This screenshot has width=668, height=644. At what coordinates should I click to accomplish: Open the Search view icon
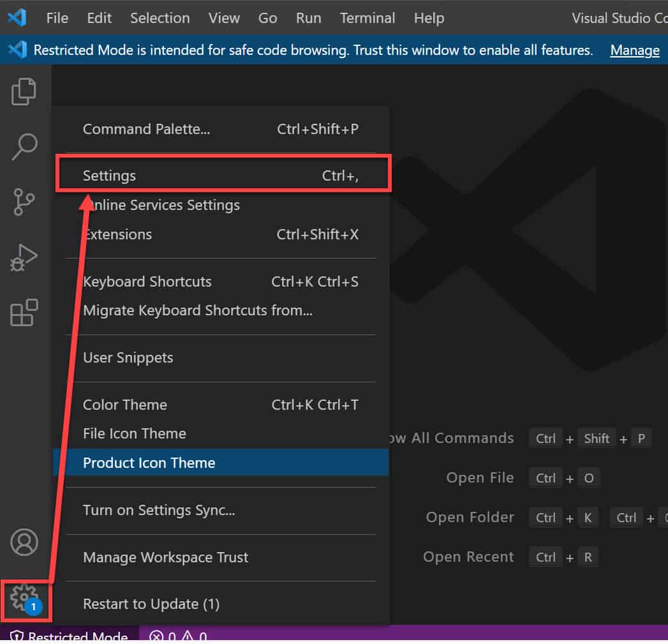24,147
